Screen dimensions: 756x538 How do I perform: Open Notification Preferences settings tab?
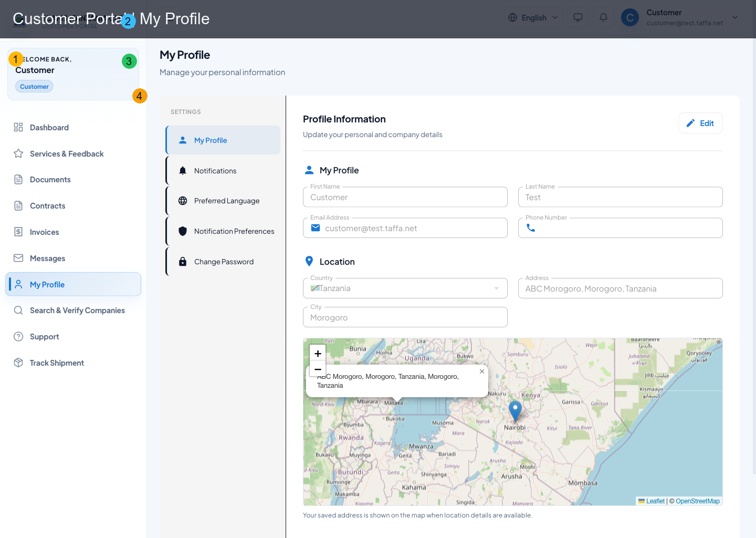223,231
